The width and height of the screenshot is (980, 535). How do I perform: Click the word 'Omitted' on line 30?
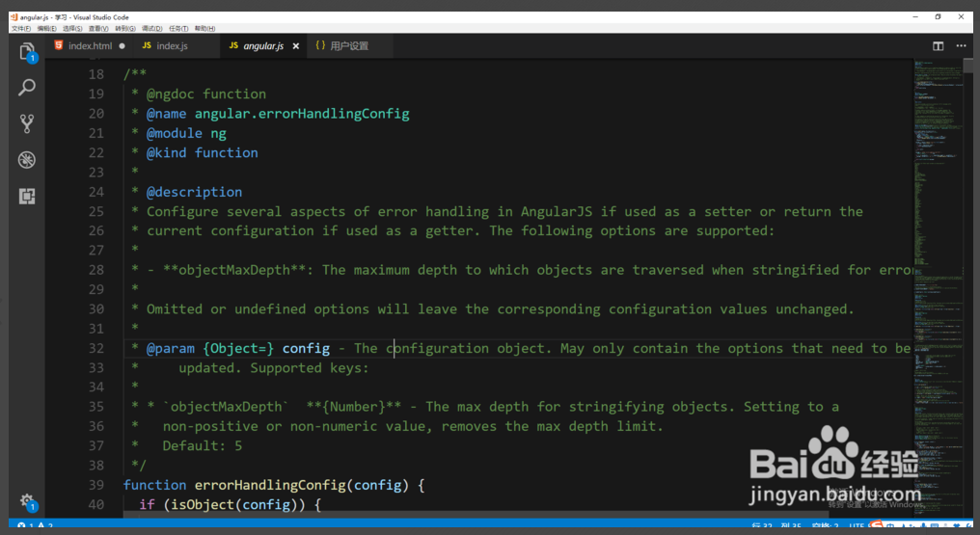[x=175, y=309]
